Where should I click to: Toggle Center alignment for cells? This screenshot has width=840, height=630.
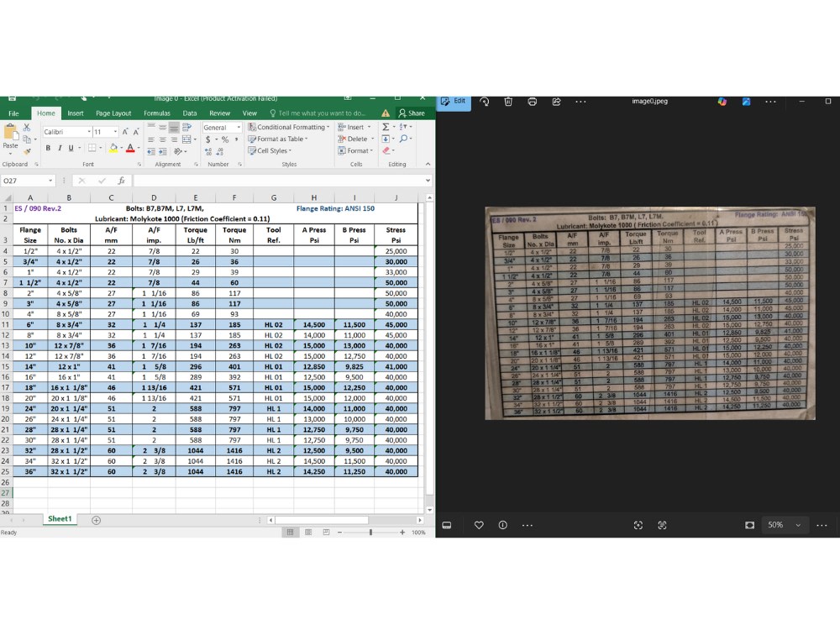point(162,139)
